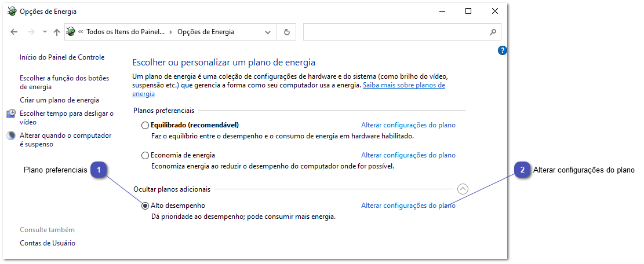
Task: Open the address bar history dropdown
Action: [x=268, y=32]
